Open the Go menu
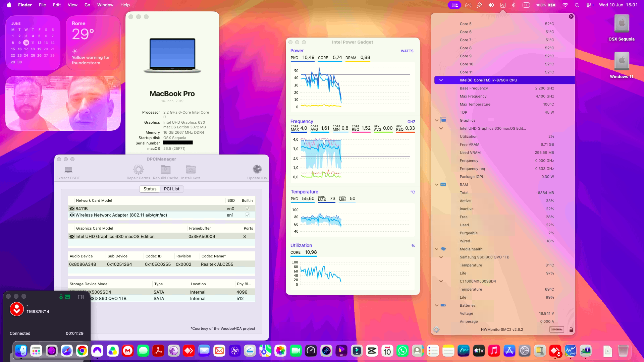Screen dimensions: 644x362 point(87,5)
